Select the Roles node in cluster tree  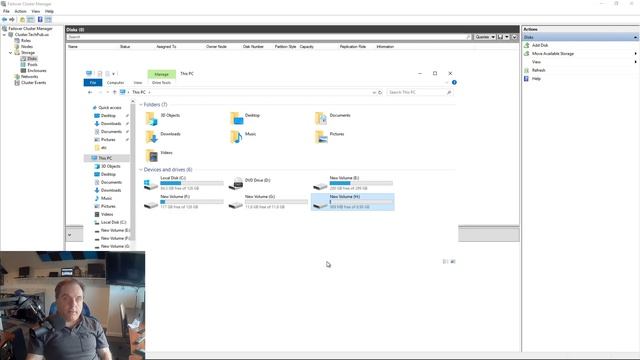point(26,40)
